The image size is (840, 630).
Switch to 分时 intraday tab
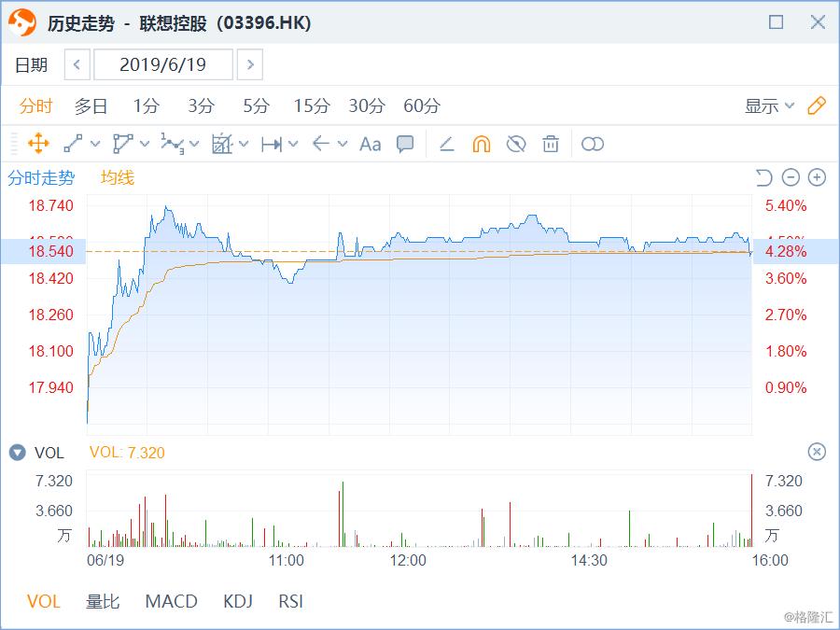(35, 105)
